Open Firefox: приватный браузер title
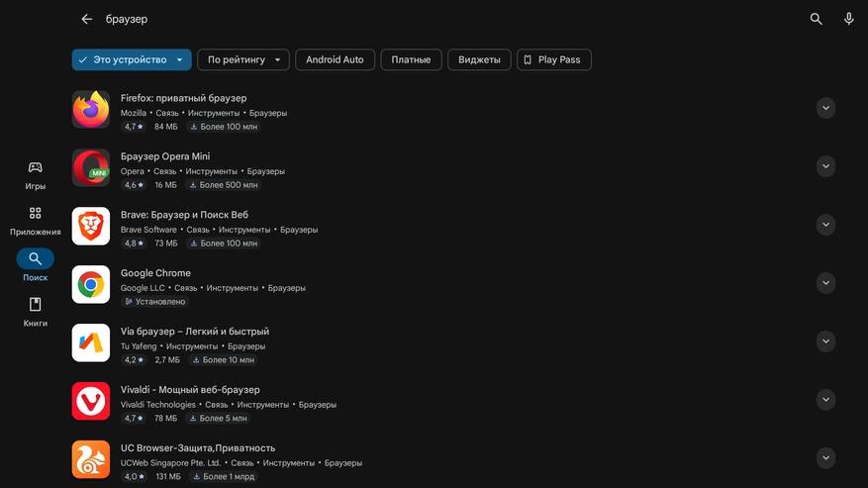This screenshot has height=488, width=868. point(184,98)
